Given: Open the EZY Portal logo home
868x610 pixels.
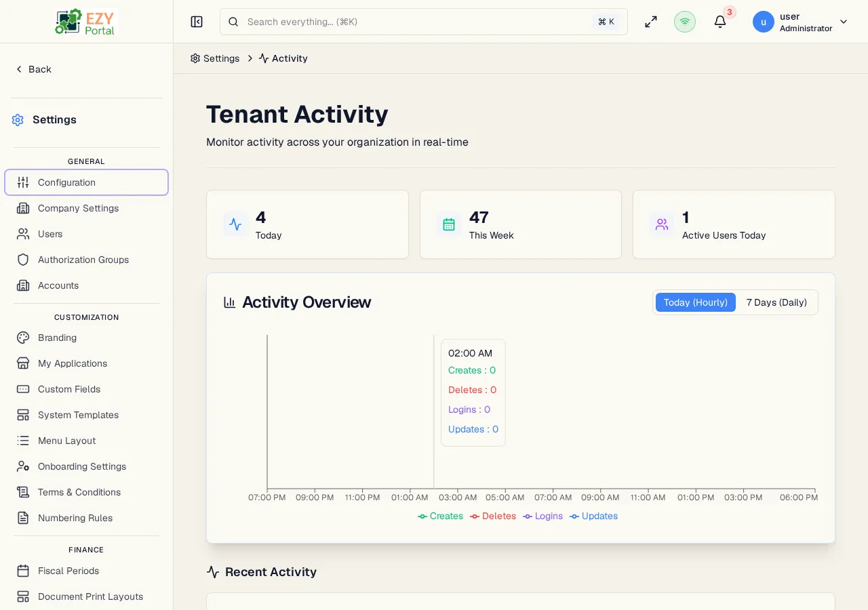Looking at the screenshot, I should pos(86,22).
